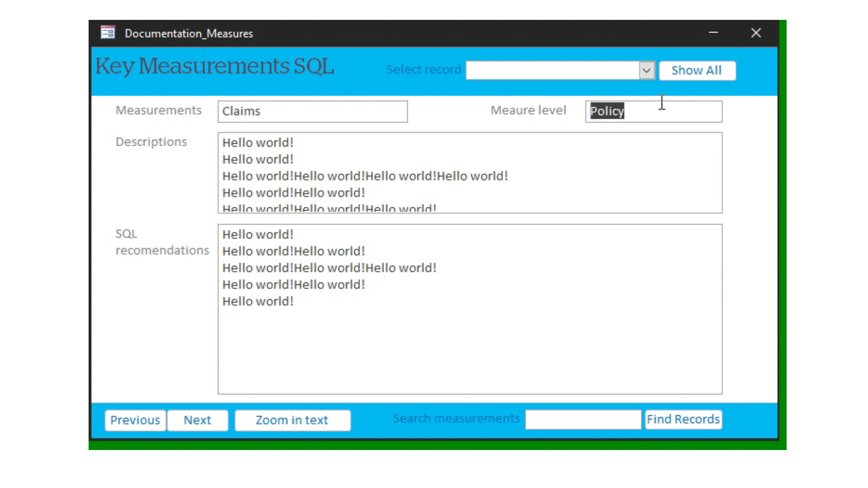Click the Measurements field containing Claims

[x=312, y=112]
